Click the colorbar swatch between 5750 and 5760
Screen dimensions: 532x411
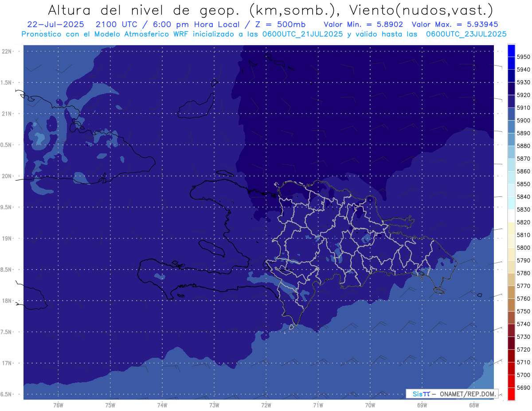[x=511, y=305]
